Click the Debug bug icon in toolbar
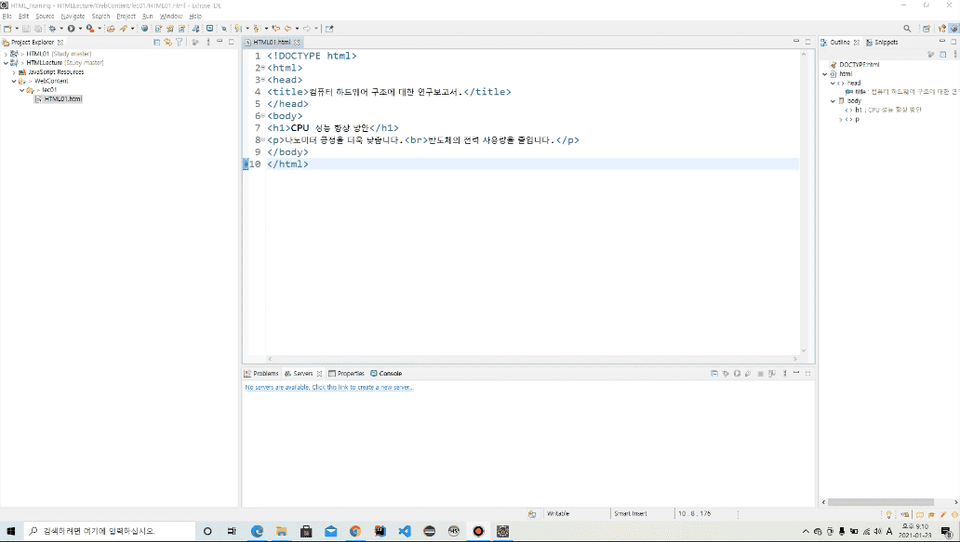This screenshot has height=542, width=960. (x=52, y=28)
